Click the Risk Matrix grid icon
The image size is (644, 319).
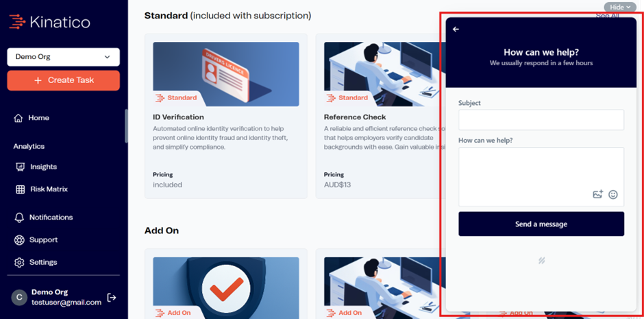(x=20, y=189)
